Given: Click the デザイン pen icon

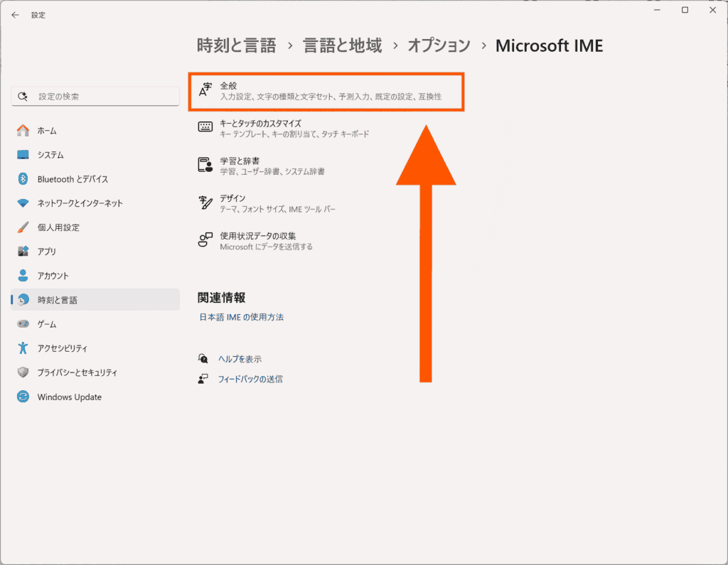Looking at the screenshot, I should [205, 203].
